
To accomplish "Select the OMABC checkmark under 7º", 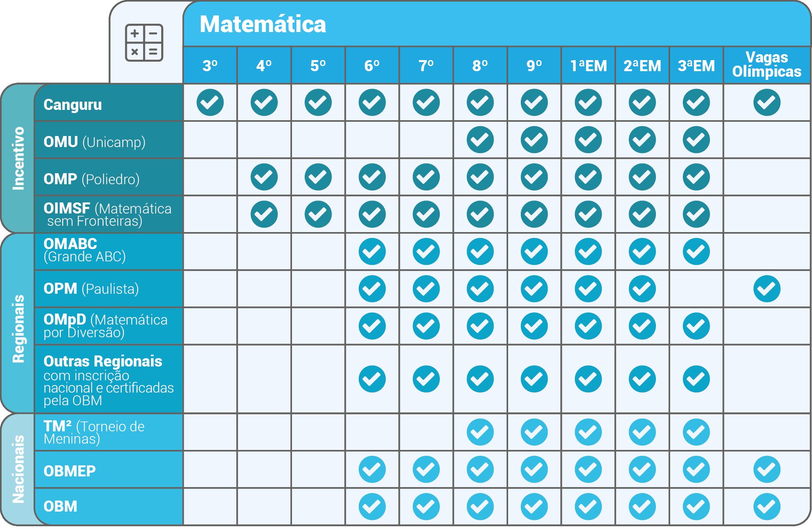I will coord(426,251).
